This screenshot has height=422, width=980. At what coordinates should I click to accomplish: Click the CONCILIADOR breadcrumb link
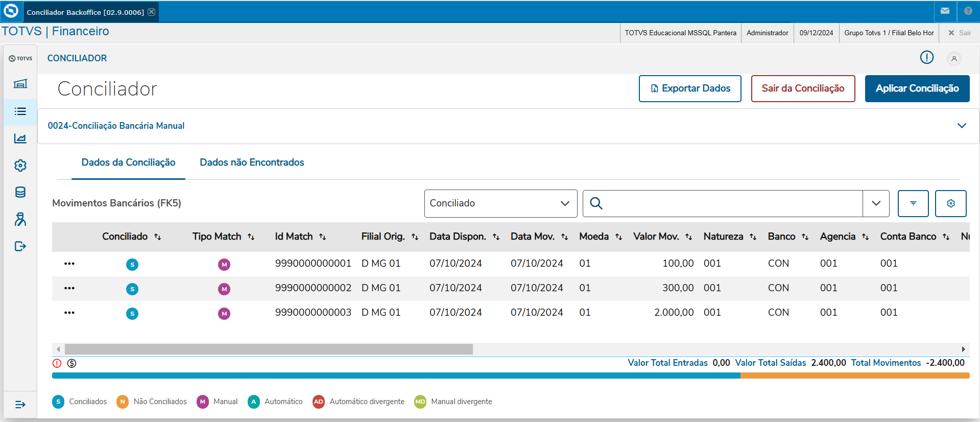[x=77, y=58]
